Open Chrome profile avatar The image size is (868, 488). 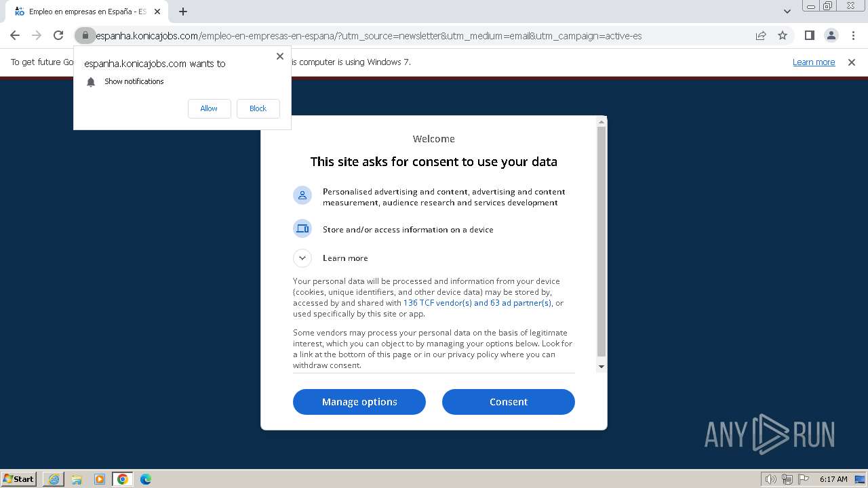(x=831, y=35)
